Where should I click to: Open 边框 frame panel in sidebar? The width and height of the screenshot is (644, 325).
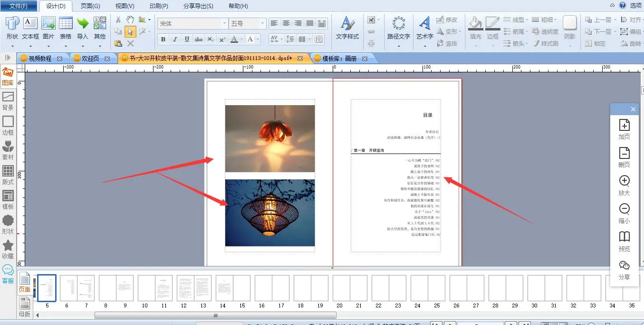tap(8, 126)
